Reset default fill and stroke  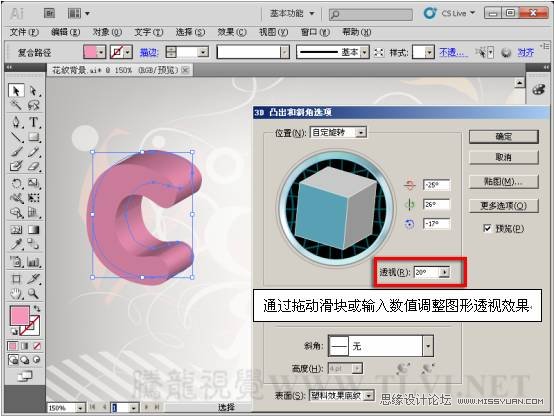tap(13, 332)
